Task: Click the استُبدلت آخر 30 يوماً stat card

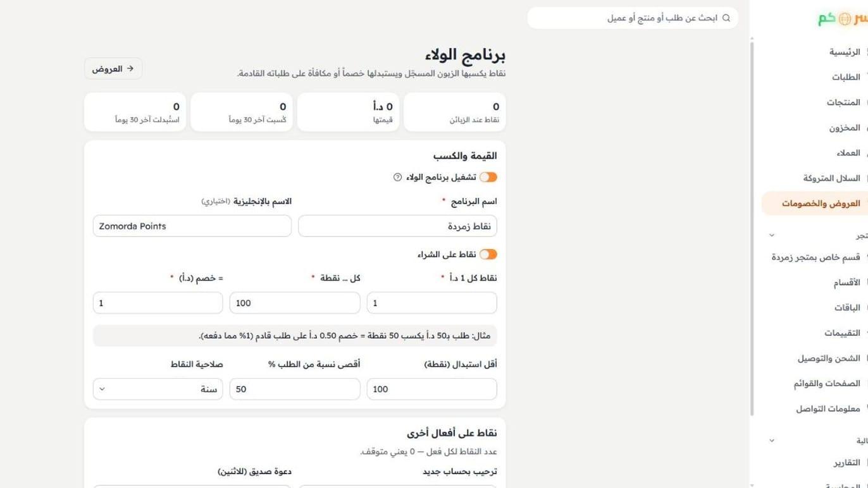Action: point(135,113)
